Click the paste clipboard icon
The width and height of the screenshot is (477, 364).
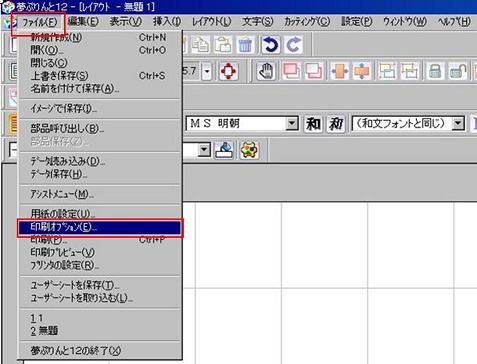coord(223,45)
